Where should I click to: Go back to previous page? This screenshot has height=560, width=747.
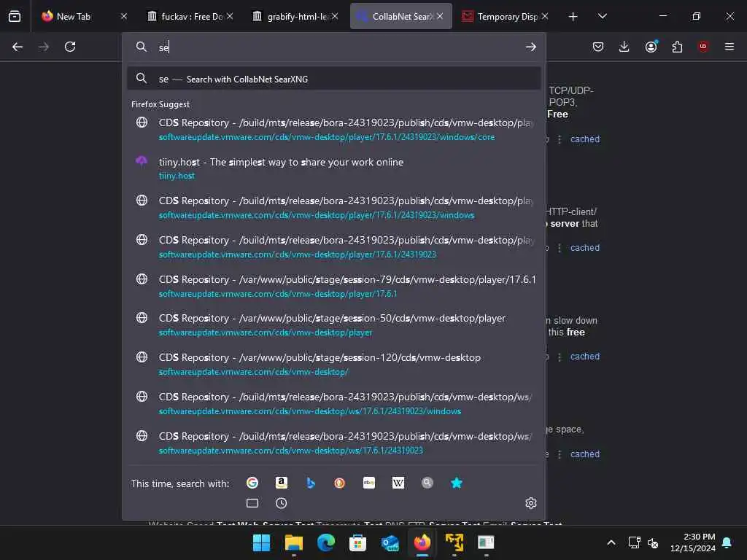point(18,47)
